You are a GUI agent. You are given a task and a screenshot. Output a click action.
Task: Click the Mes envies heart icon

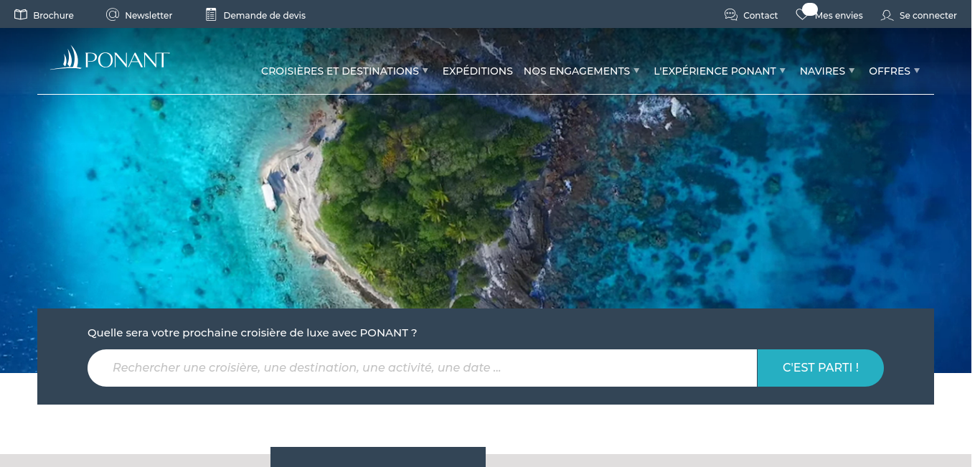(801, 15)
